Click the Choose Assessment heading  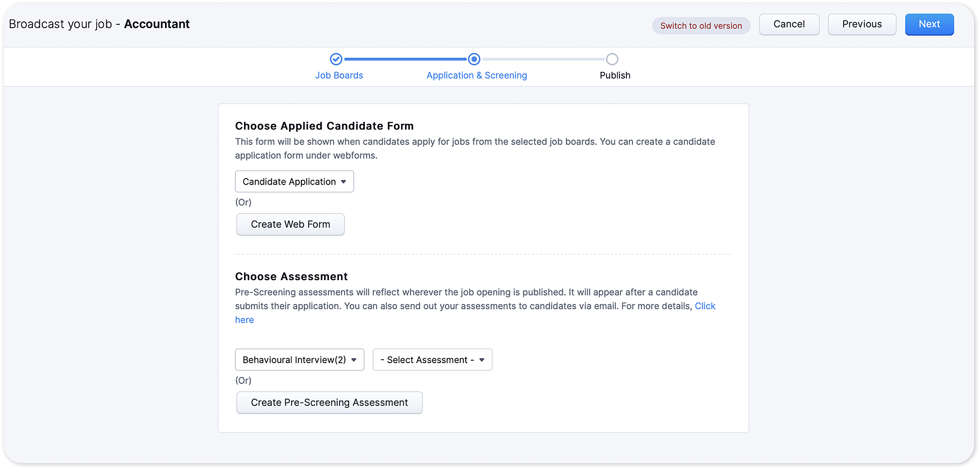point(291,277)
